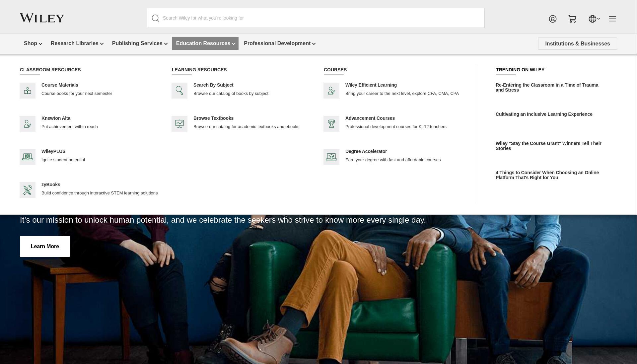Click the search magnifier icon
The image size is (637, 364).
[x=156, y=18]
